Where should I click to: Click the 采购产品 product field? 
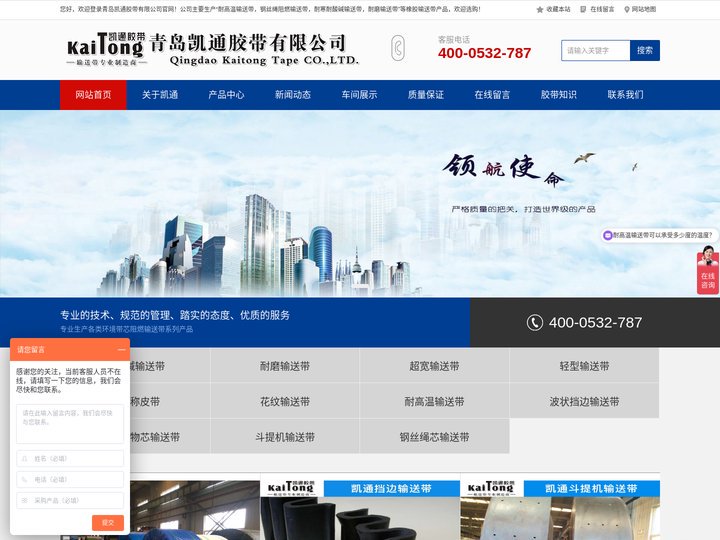tap(70, 501)
